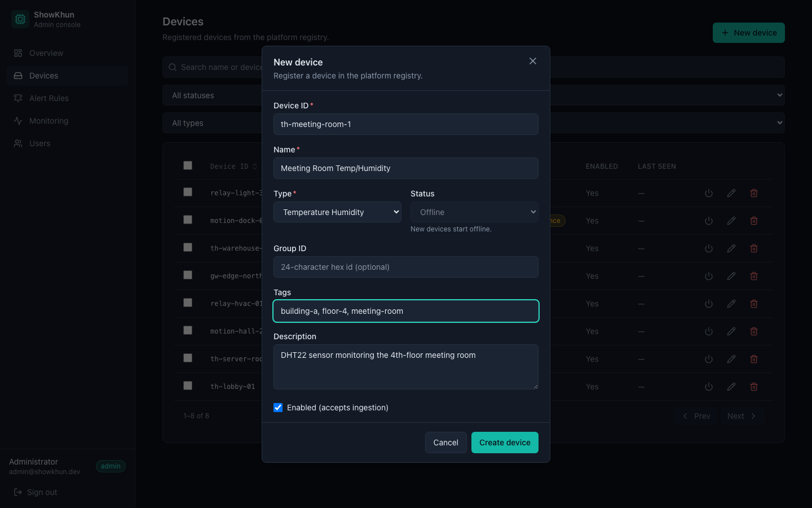Open Users in the sidebar

68,143
